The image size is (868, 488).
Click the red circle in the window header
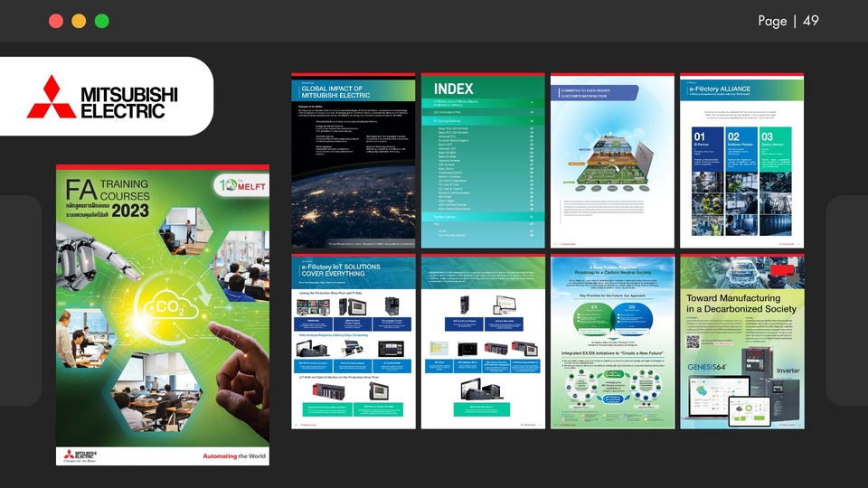(56, 21)
